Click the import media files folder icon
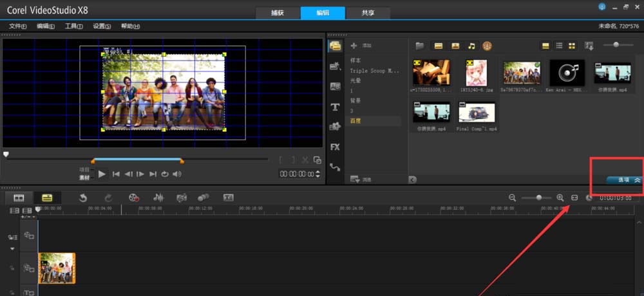Viewport: 644px width, 296px height. [419, 46]
